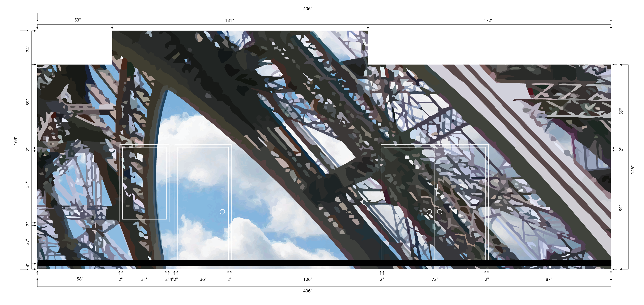The height and width of the screenshot is (305, 644).
Task: Click the left knob of double doors
Action: pos(429,212)
